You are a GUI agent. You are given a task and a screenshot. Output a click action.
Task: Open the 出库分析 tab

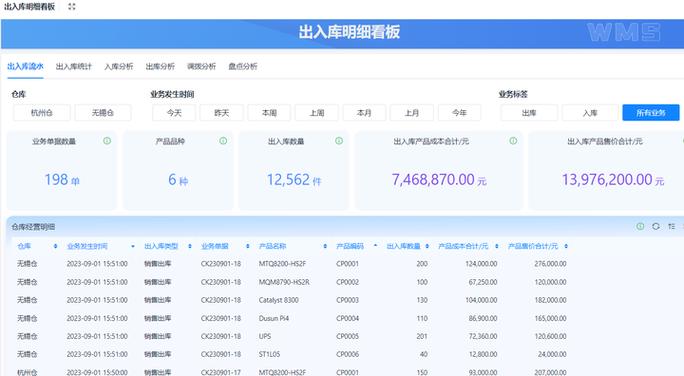click(160, 66)
